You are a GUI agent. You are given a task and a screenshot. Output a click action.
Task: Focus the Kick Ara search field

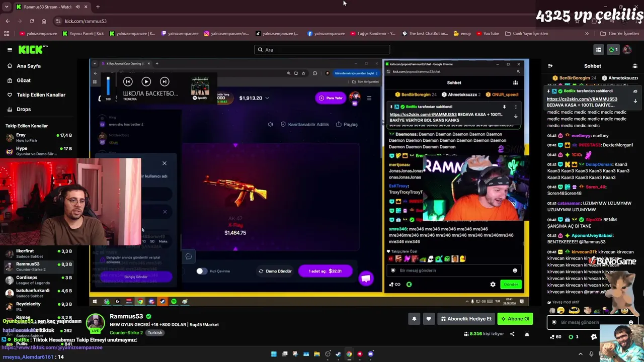pos(322,50)
